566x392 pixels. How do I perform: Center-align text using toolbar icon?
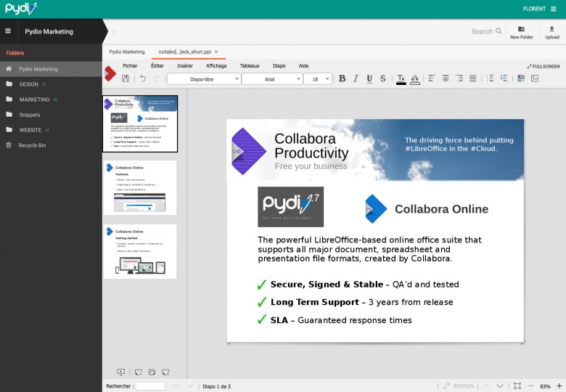[446, 78]
